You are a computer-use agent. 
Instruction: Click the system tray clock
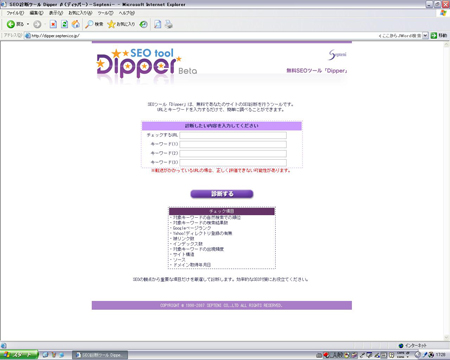pyautogui.click(x=441, y=355)
